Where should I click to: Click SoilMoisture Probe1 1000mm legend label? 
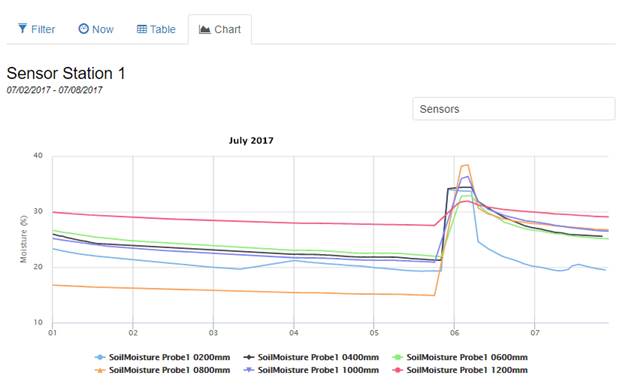click(318, 370)
